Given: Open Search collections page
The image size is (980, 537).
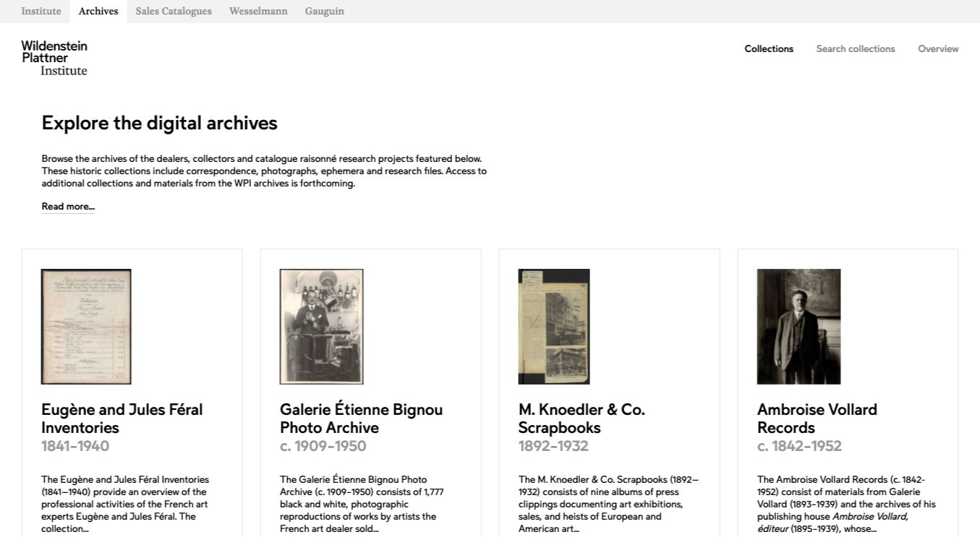Looking at the screenshot, I should tap(856, 49).
